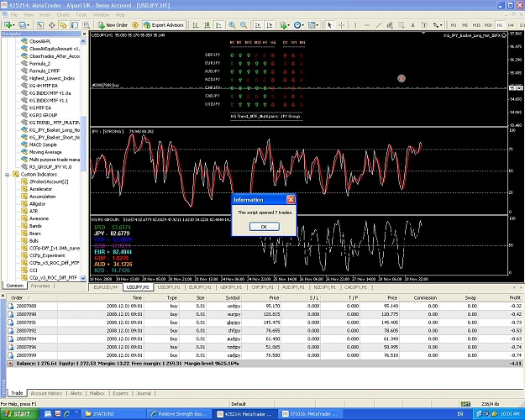Image resolution: width=525 pixels, height=420 pixels.
Task: Collapse the Custom Indicators tree node
Action: tap(7, 175)
